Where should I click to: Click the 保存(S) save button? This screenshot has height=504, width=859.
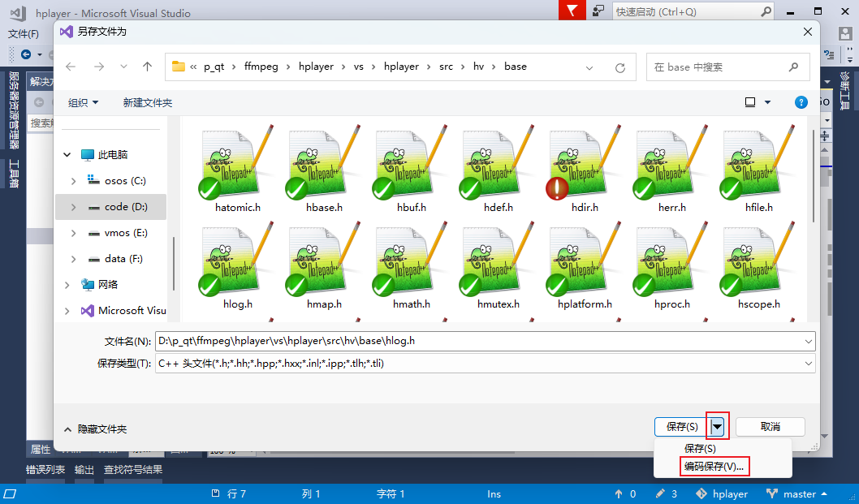tap(683, 427)
